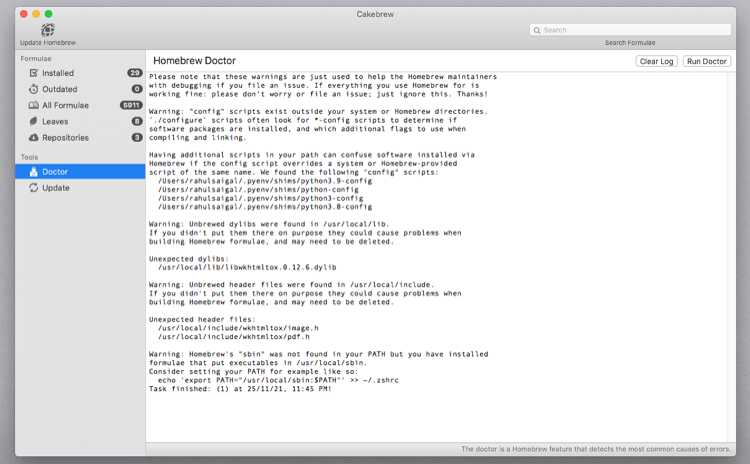Click the All Formulae count badge 5911
The height and width of the screenshot is (464, 750).
pos(131,105)
